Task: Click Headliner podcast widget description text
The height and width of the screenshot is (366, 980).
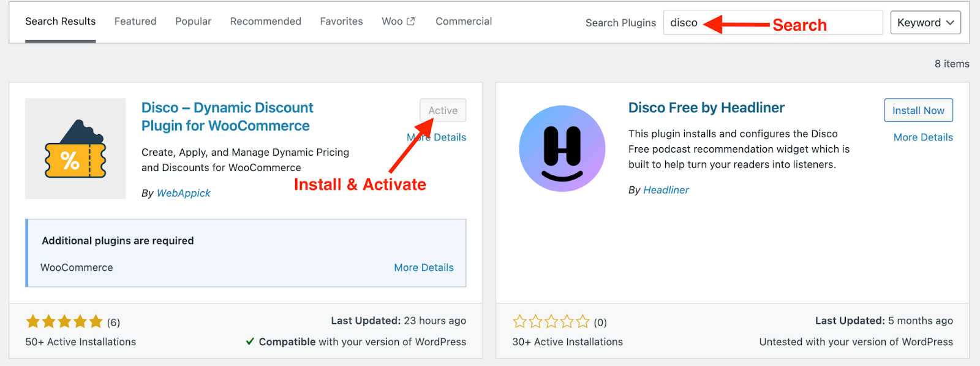Action: tap(739, 149)
